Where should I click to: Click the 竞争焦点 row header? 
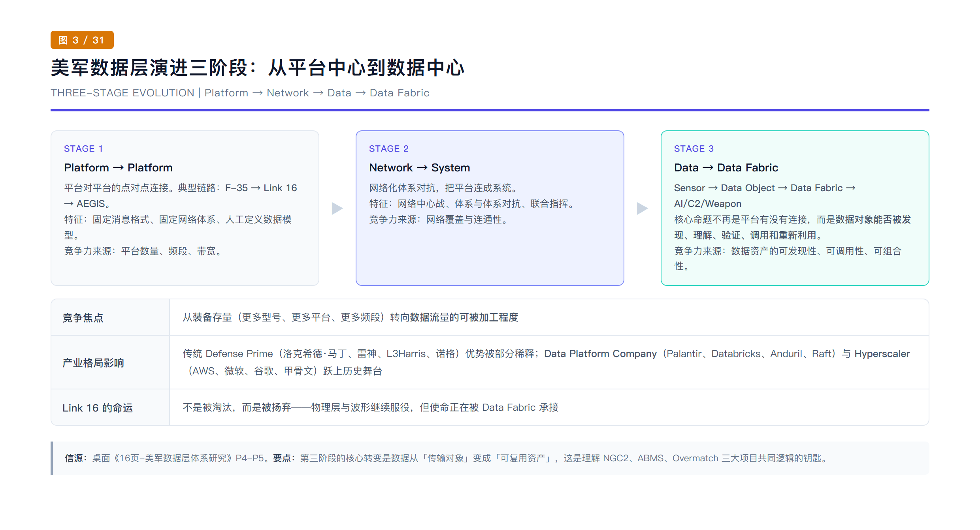[110, 318]
